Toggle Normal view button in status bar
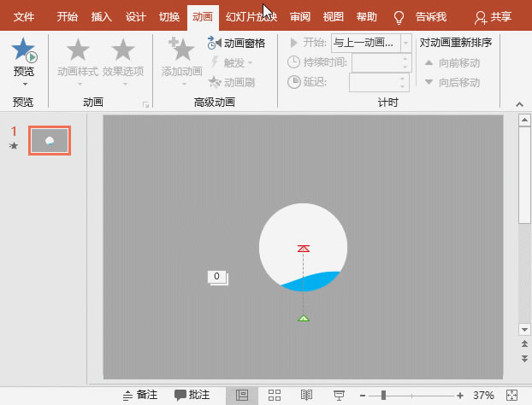532x405 pixels. [x=242, y=395]
